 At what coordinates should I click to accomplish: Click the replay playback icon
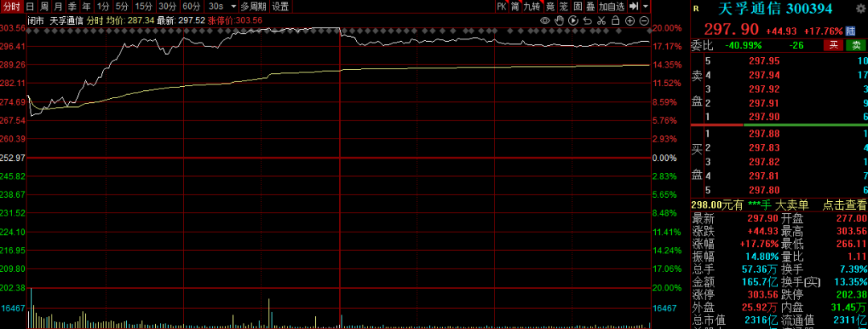tap(573, 20)
